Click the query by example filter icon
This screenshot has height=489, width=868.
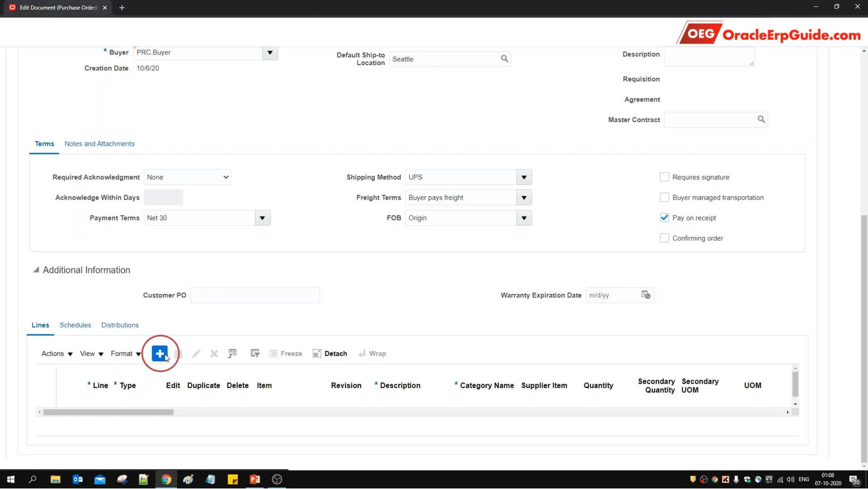(x=255, y=353)
